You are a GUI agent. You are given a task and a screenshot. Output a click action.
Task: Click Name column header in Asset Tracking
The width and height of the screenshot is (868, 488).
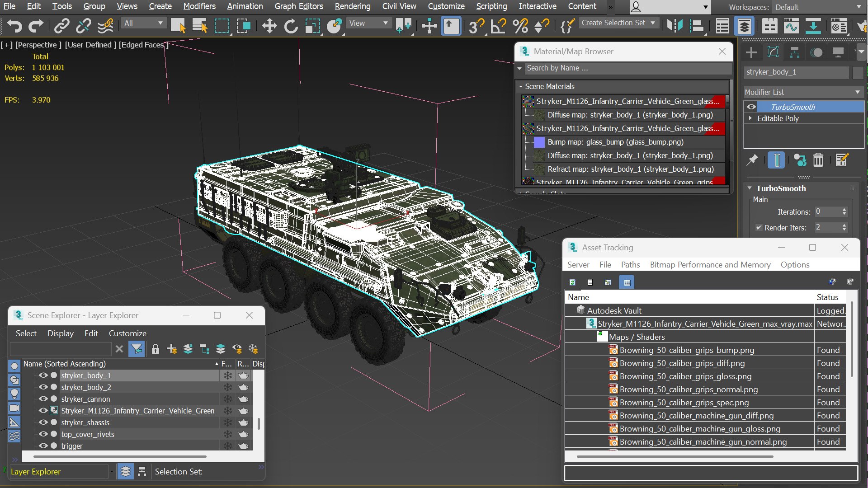click(689, 297)
